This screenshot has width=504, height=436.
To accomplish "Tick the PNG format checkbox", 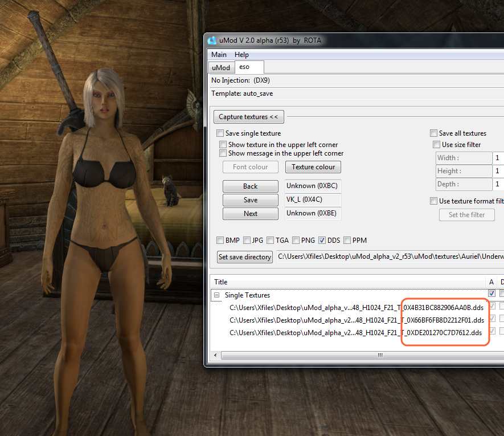I will click(x=296, y=241).
